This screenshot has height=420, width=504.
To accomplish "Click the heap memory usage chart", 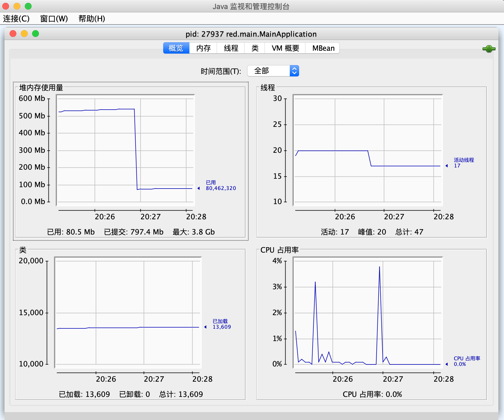I will (x=125, y=150).
